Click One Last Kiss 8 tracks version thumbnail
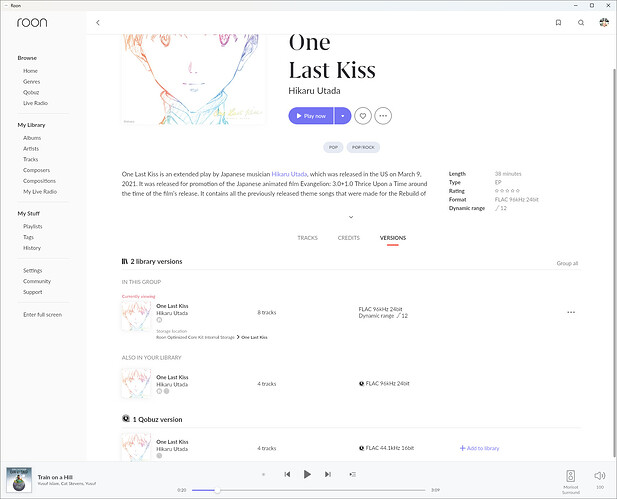Image resolution: width=617 pixels, height=499 pixels. tap(136, 316)
